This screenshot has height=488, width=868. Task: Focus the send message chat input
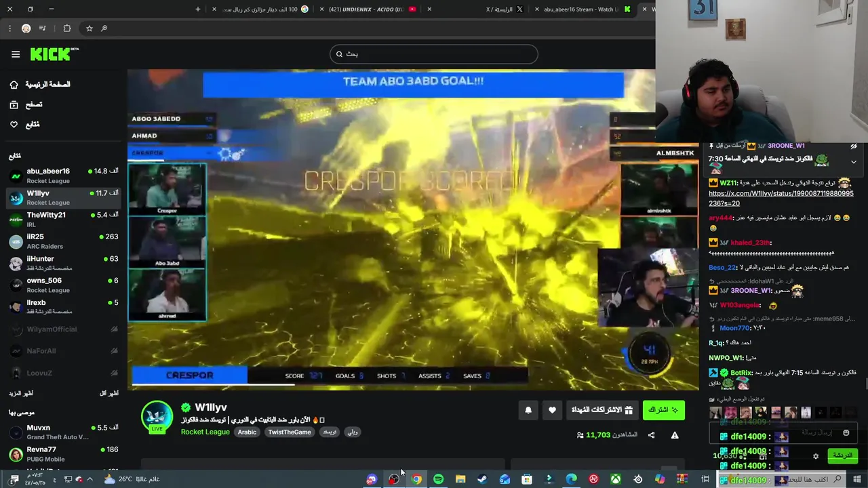783,432
